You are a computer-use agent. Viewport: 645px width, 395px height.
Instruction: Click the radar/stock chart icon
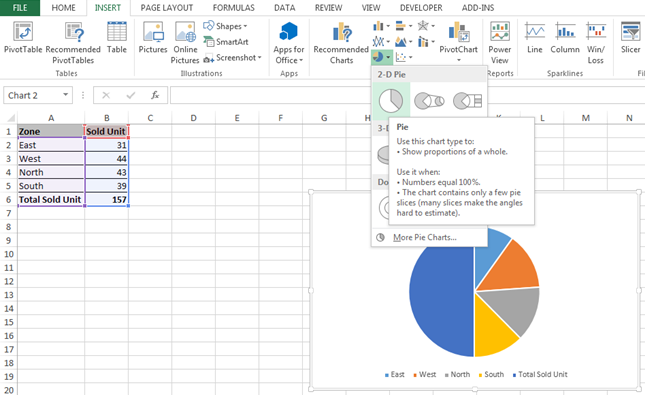click(423, 26)
